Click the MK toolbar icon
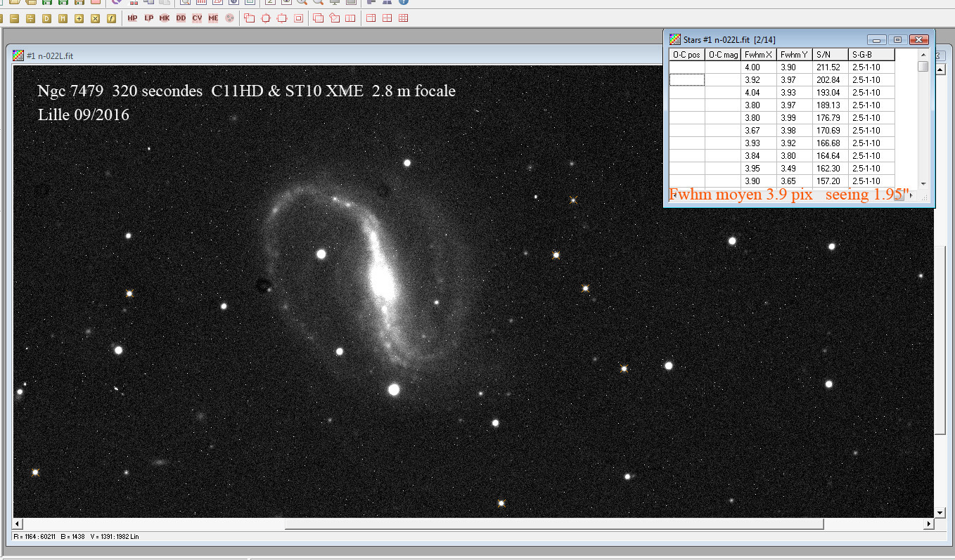 click(165, 18)
